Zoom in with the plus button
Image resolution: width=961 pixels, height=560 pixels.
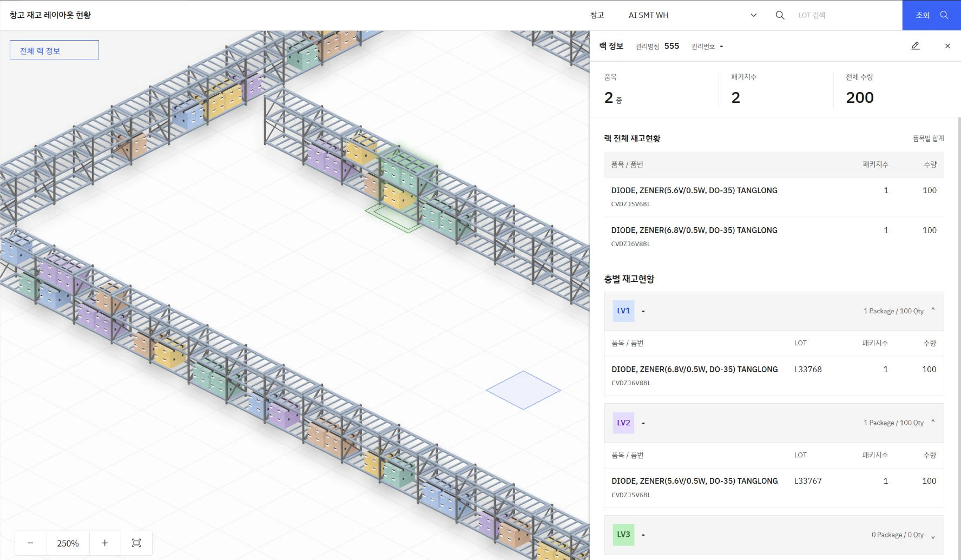tap(105, 543)
